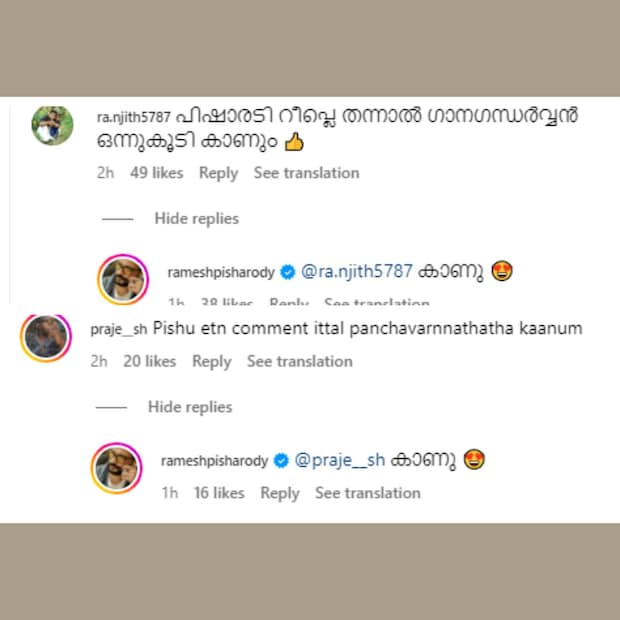Open 20 likes list on praje__sh's comment

click(149, 361)
